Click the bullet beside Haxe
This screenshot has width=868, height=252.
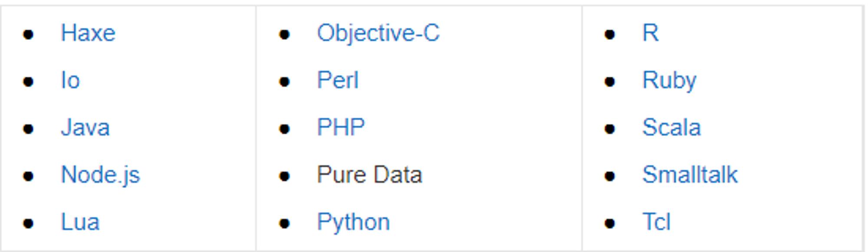tap(28, 34)
